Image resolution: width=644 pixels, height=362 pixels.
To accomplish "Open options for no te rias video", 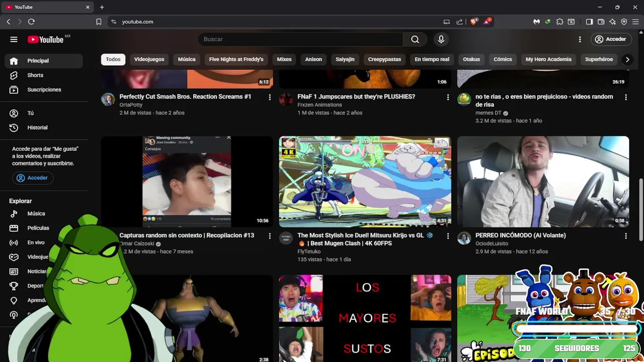I will 626,97.
